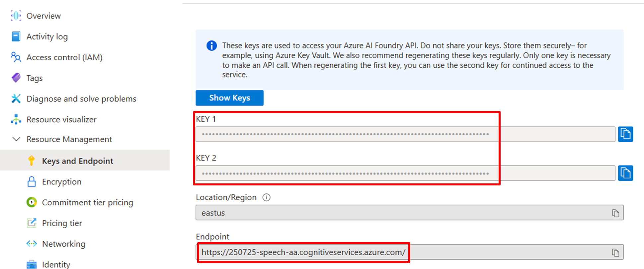Copy KEY 1 to clipboard

pyautogui.click(x=625, y=134)
